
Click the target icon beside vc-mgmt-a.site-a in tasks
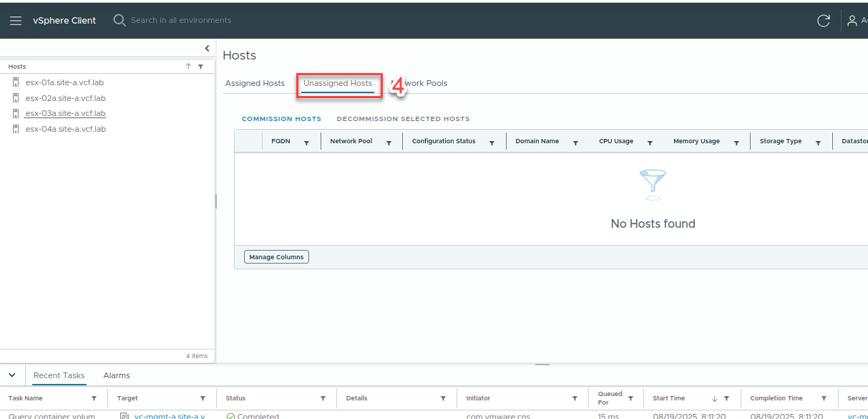click(x=125, y=415)
